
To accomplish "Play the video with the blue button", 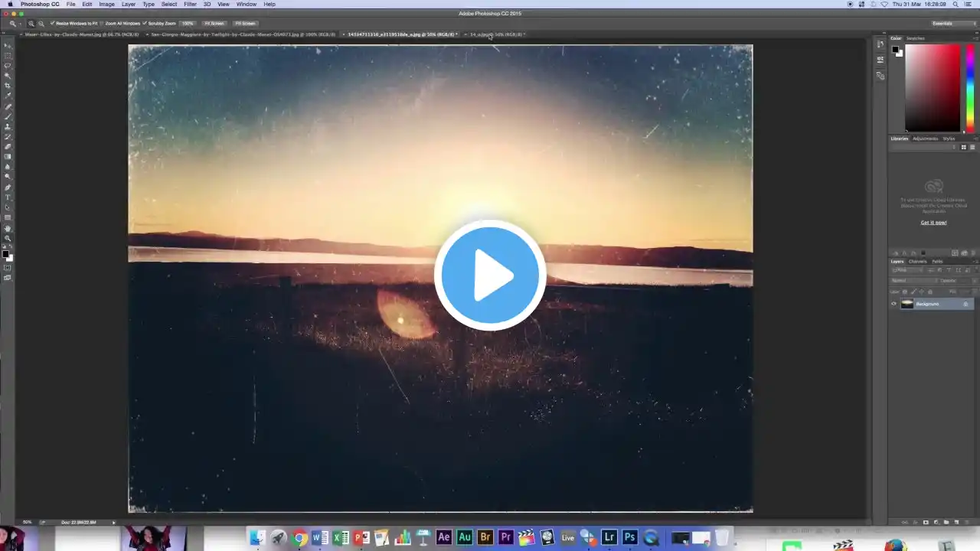I will click(x=490, y=275).
